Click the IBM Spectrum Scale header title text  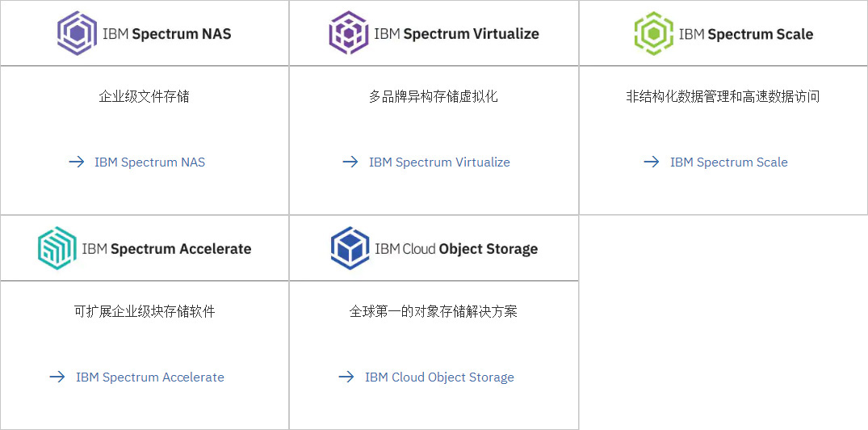coord(746,34)
